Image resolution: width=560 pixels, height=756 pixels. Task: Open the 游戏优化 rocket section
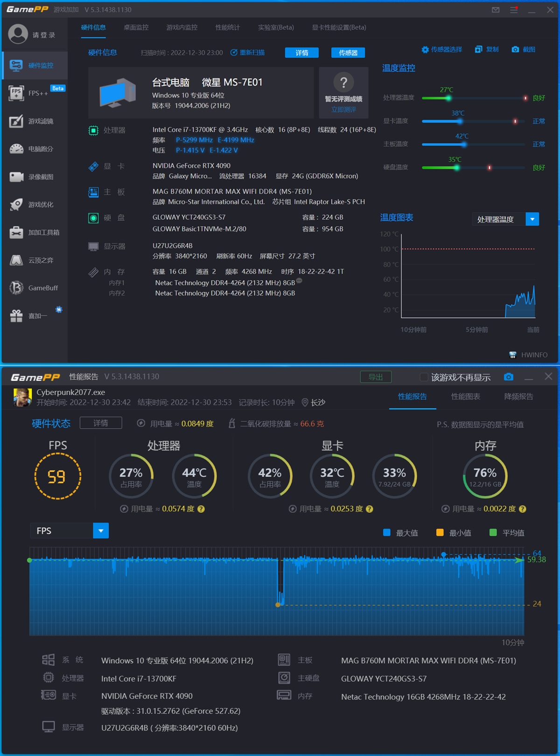(35, 204)
